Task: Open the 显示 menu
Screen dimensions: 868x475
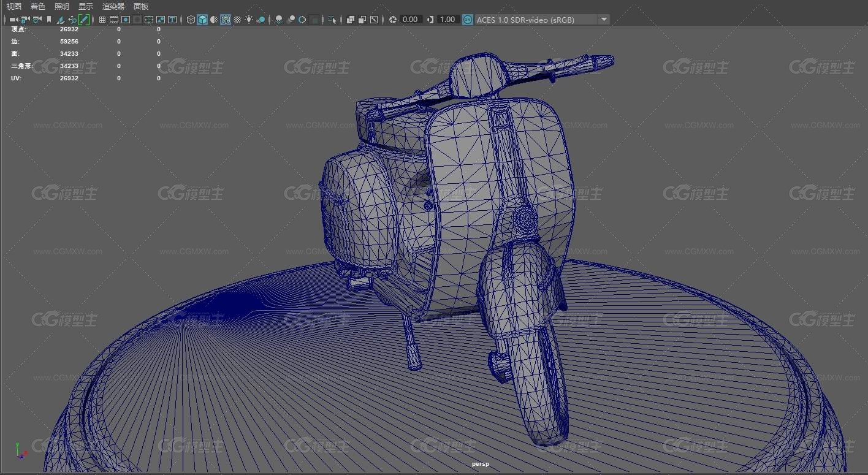Action: pos(86,6)
